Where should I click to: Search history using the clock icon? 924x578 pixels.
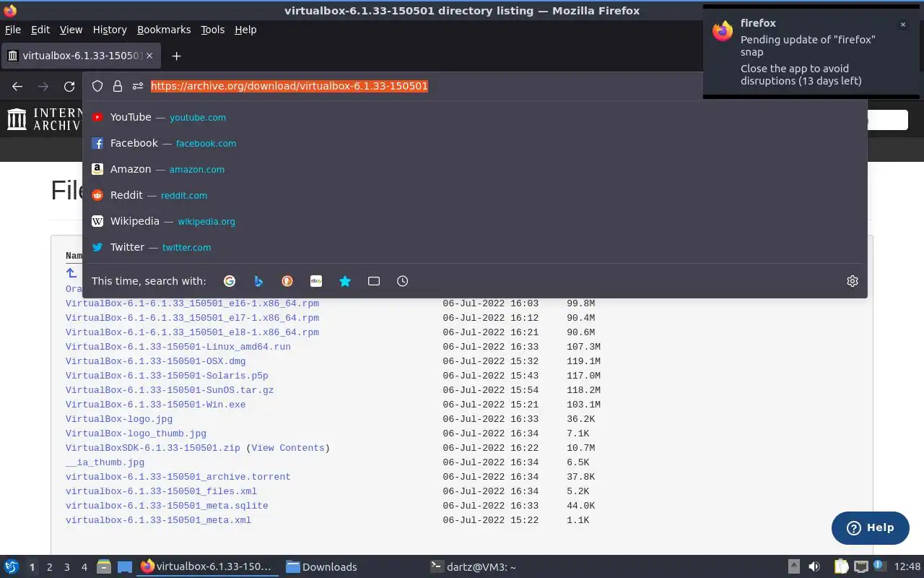(403, 281)
